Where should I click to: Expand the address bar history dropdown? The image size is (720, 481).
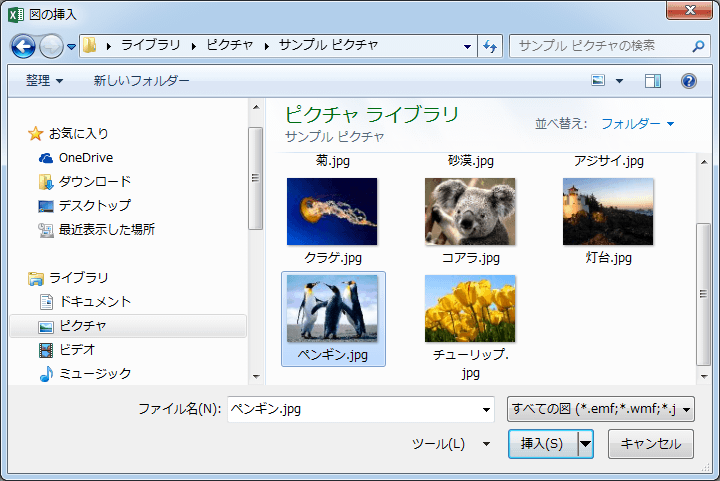point(467,46)
